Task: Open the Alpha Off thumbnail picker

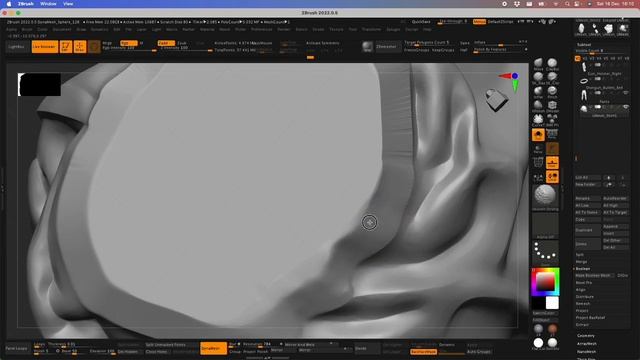Action: click(545, 225)
